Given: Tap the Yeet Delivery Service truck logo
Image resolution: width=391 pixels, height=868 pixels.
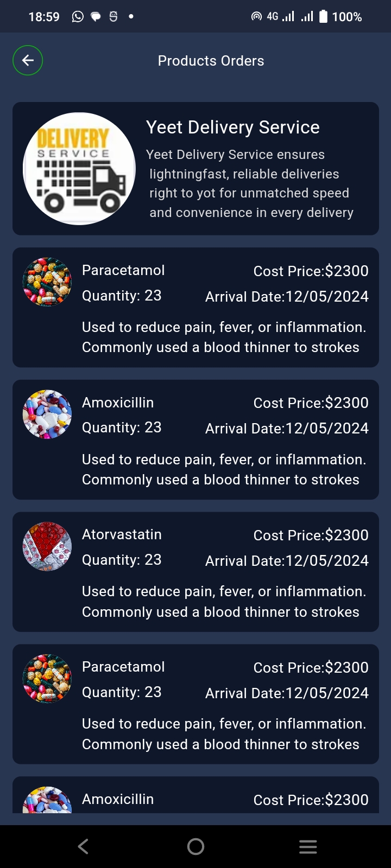Looking at the screenshot, I should [79, 169].
